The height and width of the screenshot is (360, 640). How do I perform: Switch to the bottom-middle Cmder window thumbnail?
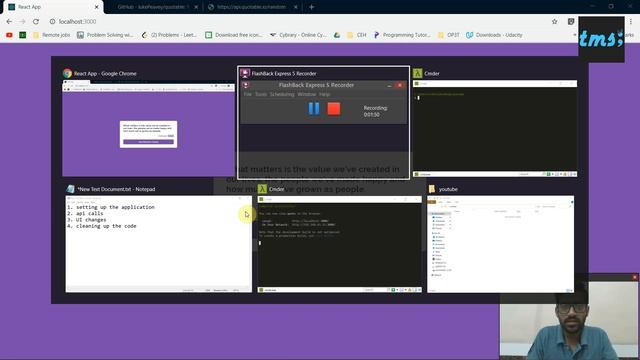(x=340, y=244)
